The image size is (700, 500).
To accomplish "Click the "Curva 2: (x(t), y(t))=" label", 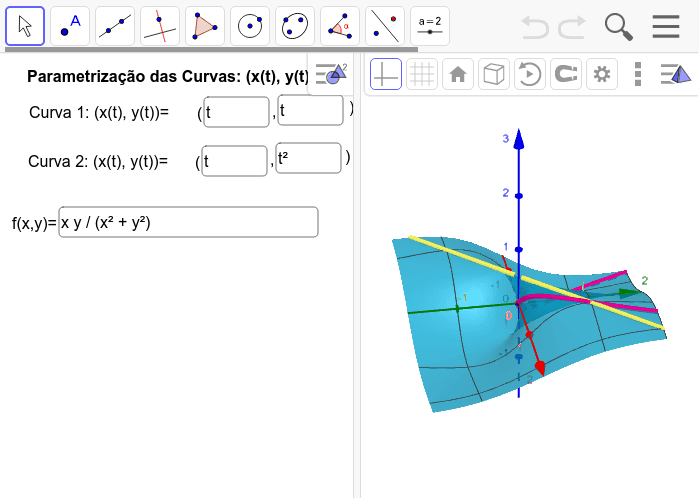I will [x=98, y=161].
